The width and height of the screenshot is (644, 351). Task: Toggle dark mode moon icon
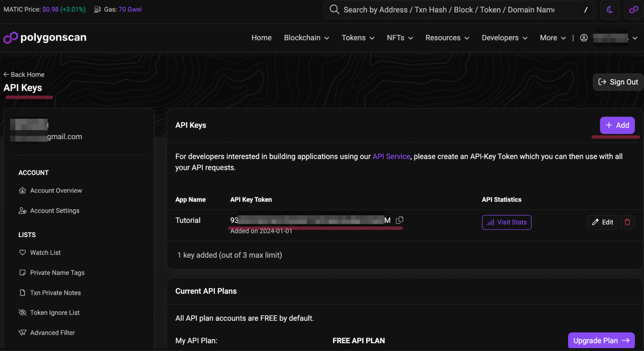(610, 10)
